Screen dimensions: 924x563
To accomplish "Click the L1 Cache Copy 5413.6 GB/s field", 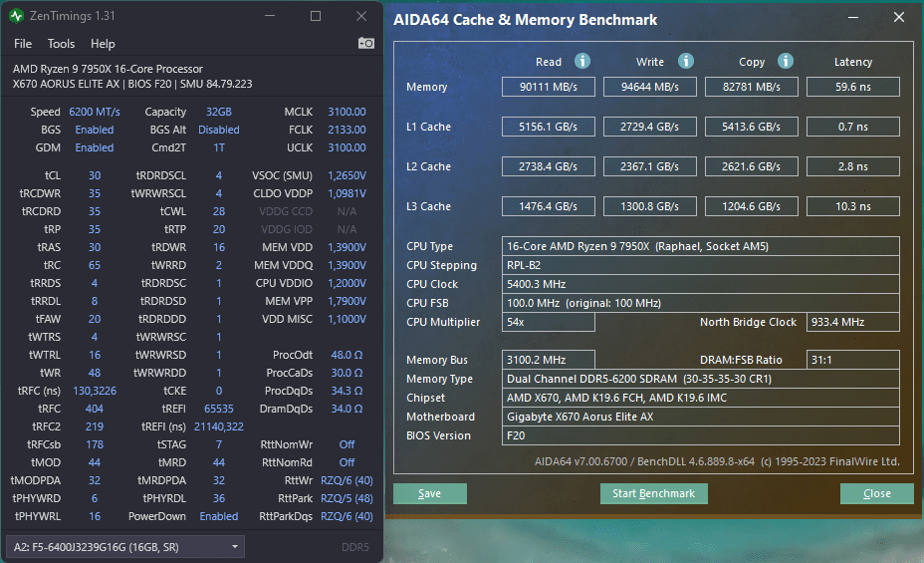I will [x=752, y=127].
